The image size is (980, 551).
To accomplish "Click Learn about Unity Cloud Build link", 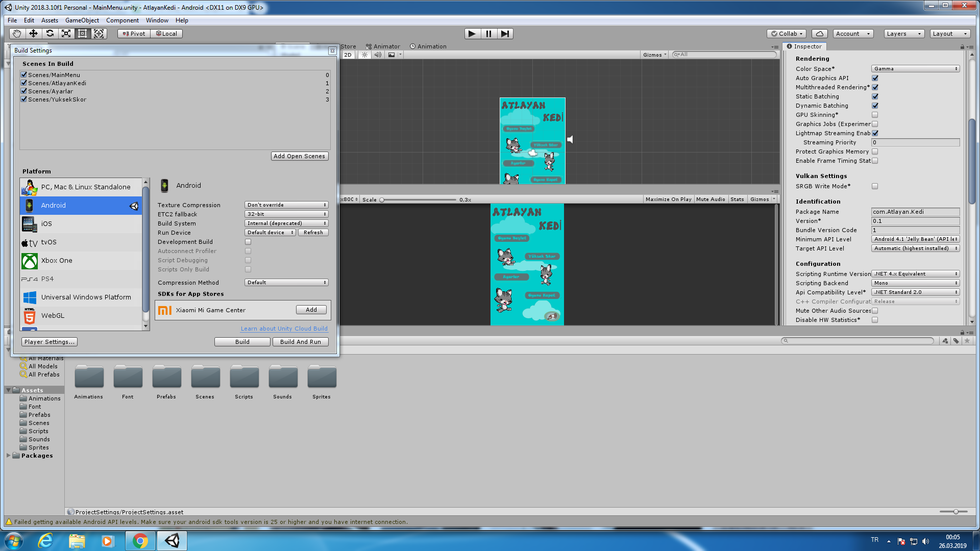I will click(283, 329).
